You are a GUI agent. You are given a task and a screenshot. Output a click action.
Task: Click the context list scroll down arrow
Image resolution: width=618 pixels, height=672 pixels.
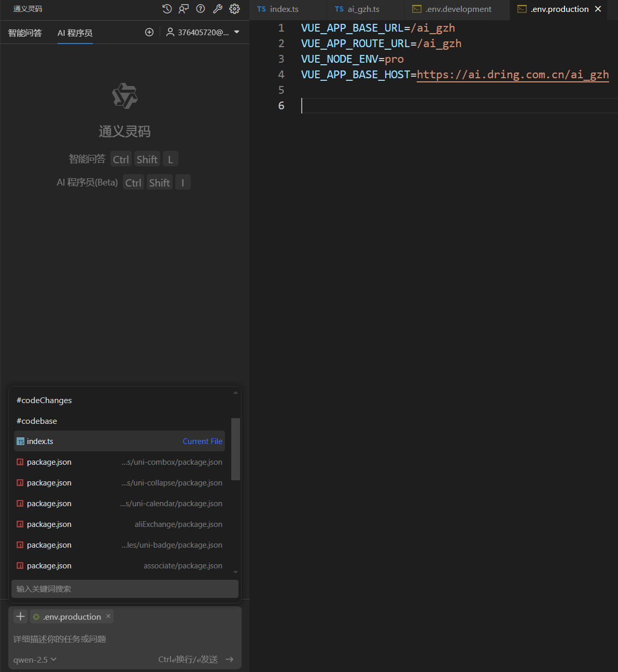click(235, 572)
